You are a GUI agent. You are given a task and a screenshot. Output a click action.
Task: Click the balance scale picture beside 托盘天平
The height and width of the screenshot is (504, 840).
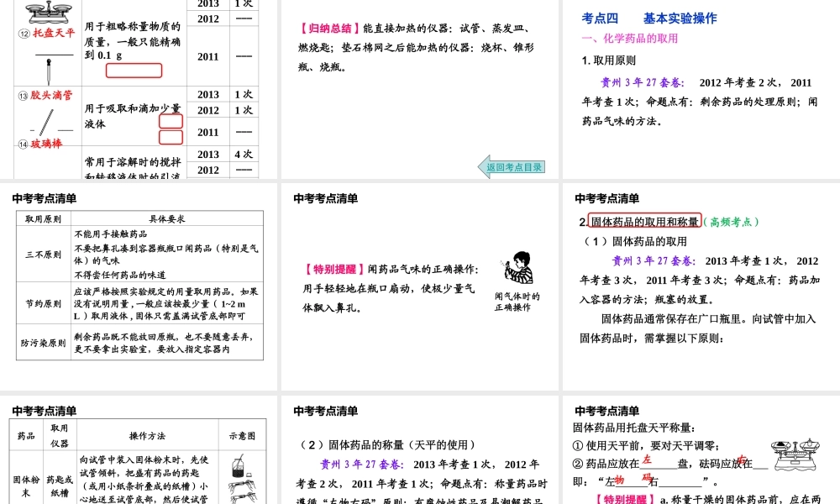click(49, 12)
